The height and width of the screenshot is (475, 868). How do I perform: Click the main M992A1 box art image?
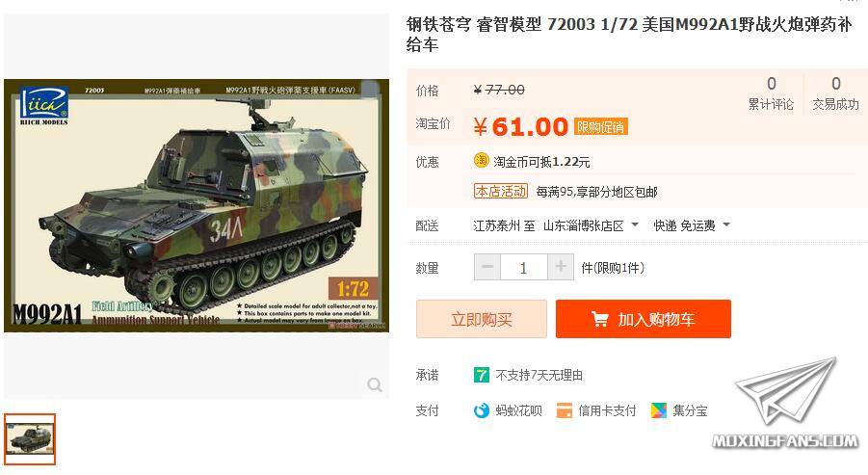point(197,206)
